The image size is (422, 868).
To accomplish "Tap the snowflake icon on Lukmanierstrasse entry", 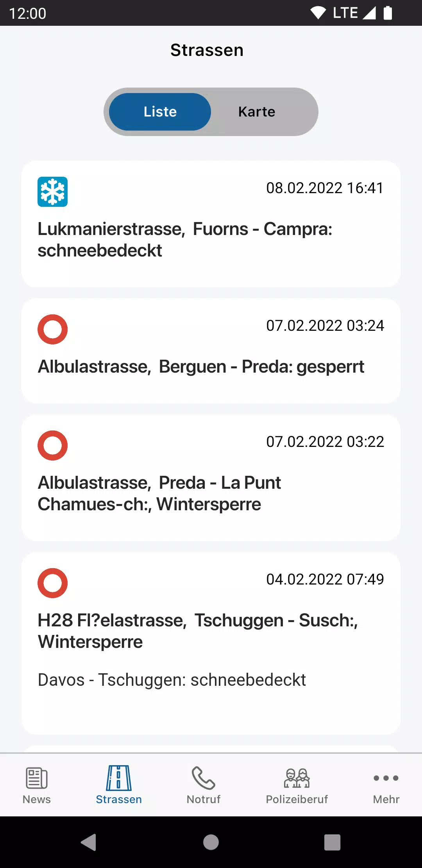I will point(52,192).
